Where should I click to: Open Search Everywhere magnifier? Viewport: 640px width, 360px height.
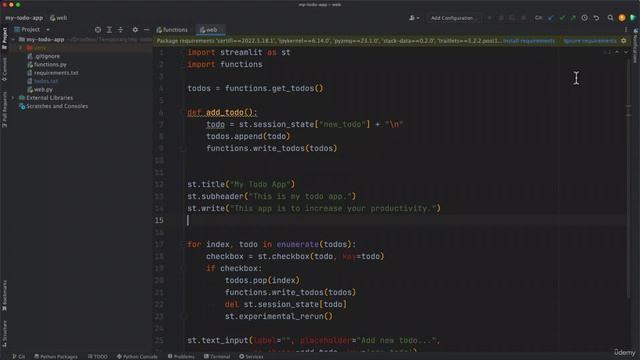tap(610, 18)
